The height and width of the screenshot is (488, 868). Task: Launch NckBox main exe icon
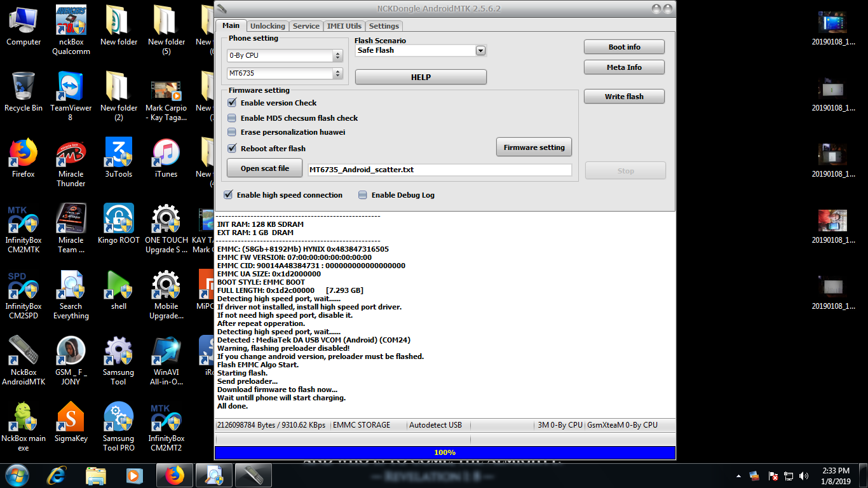click(x=24, y=426)
